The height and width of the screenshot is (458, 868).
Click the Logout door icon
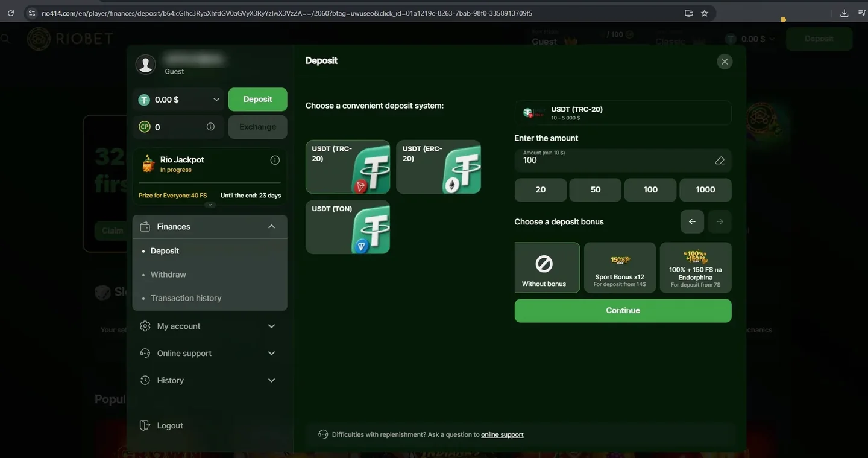(145, 425)
